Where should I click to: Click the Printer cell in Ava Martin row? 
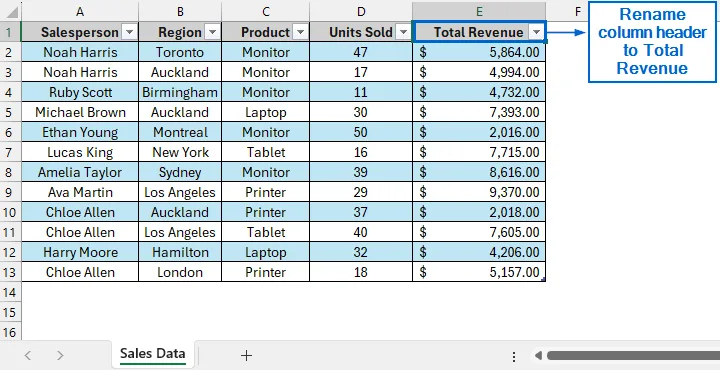[265, 192]
